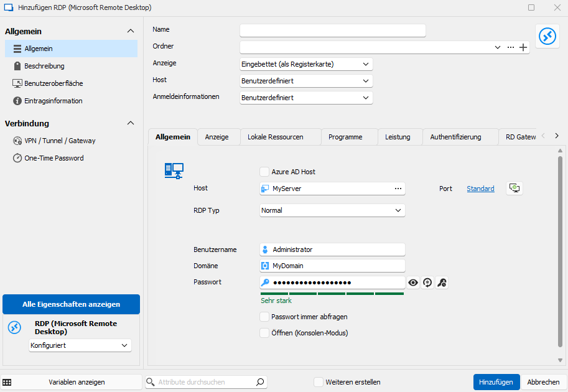
Task: Enable the Azure AD Host checkbox
Action: [264, 172]
